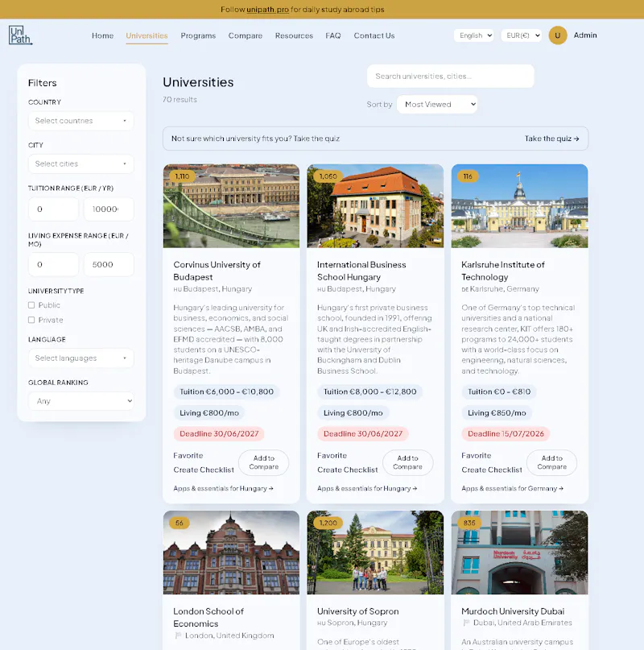The image size is (644, 650).
Task: Click the Living €850/mo tag
Action: coord(497,413)
